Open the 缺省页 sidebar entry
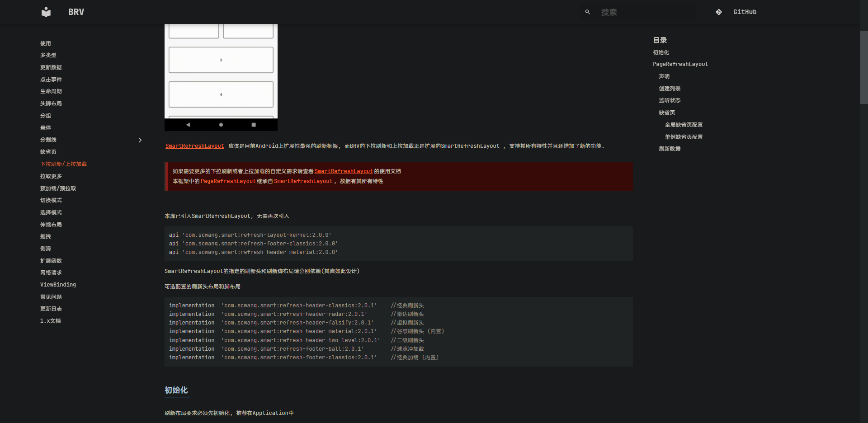The image size is (868, 423). click(48, 152)
